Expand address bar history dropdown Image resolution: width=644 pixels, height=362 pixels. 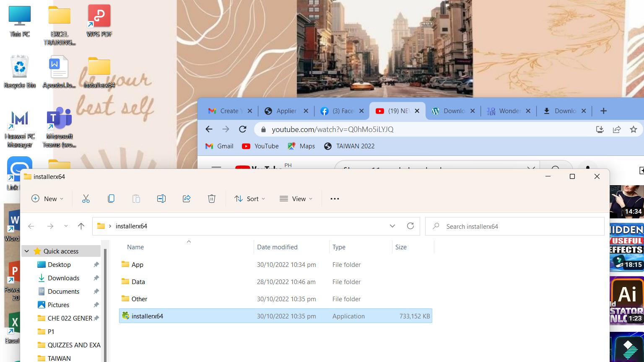(x=392, y=226)
